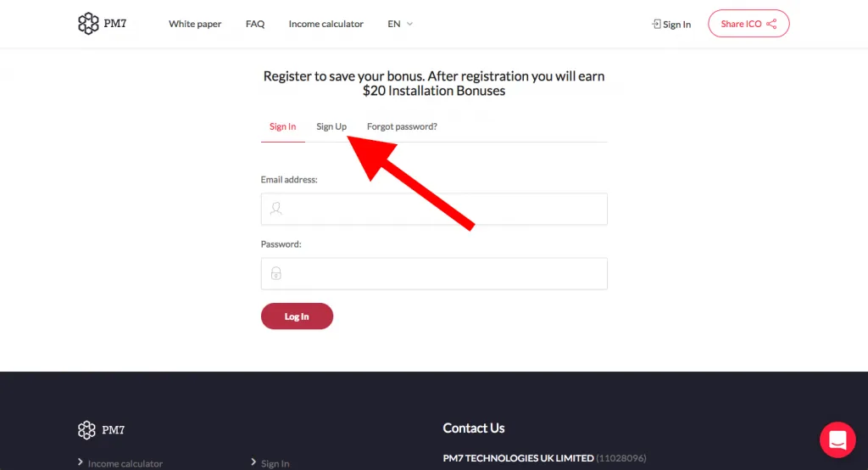Image resolution: width=868 pixels, height=470 pixels.
Task: Click the PM7 logo icon in header
Action: [88, 24]
